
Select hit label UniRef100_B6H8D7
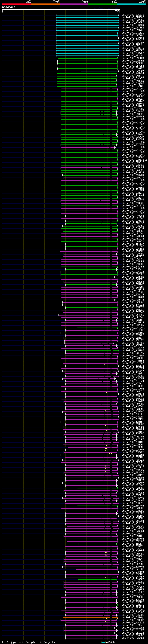coord(133,620)
